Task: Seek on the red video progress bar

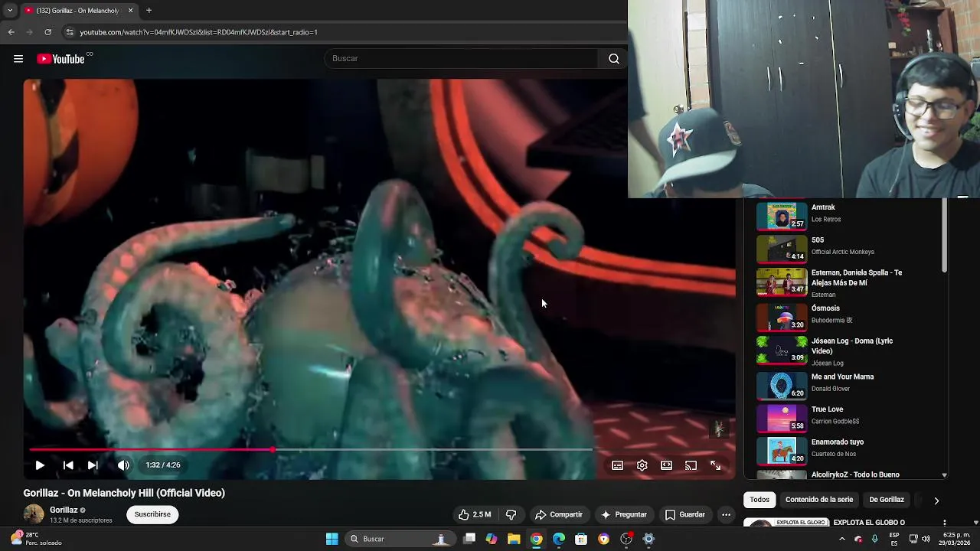Action: pyautogui.click(x=310, y=450)
